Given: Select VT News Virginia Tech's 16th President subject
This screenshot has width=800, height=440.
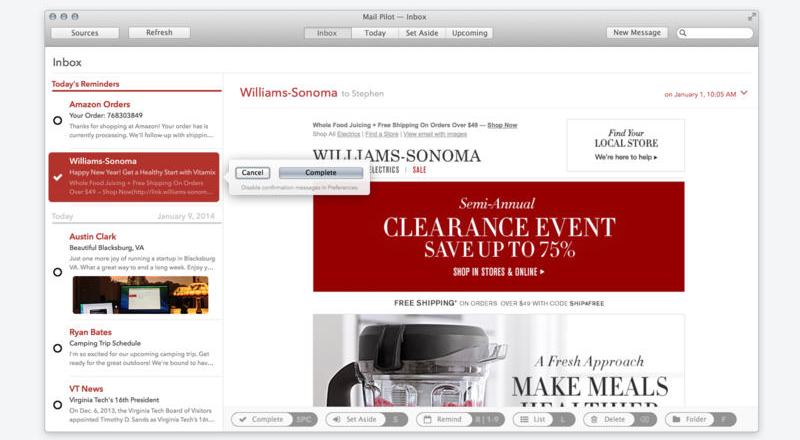Looking at the screenshot, I should click(x=114, y=400).
